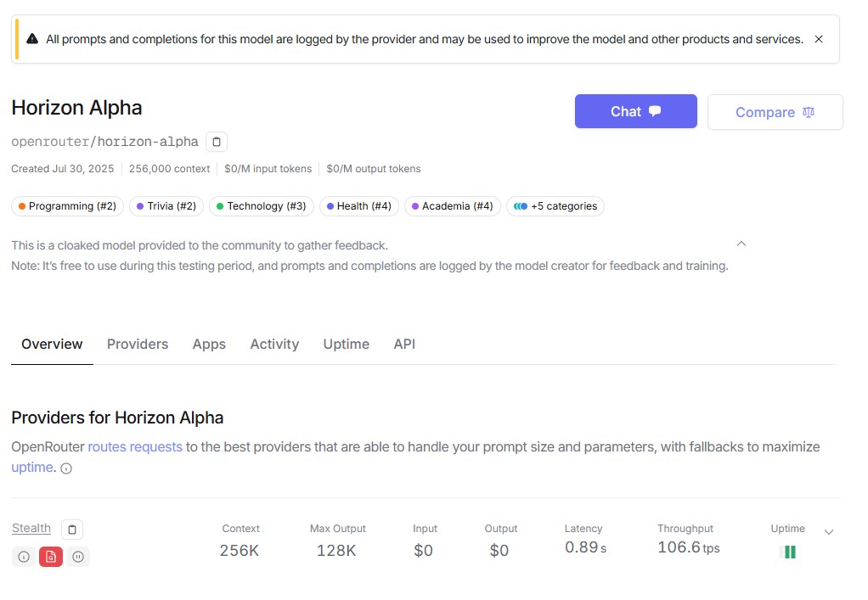868x600 pixels.
Task: Click the info icon beside uptime link
Action: click(x=66, y=468)
